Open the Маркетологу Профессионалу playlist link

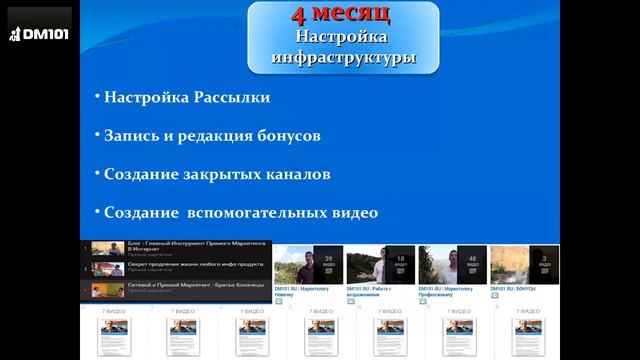coord(446,291)
